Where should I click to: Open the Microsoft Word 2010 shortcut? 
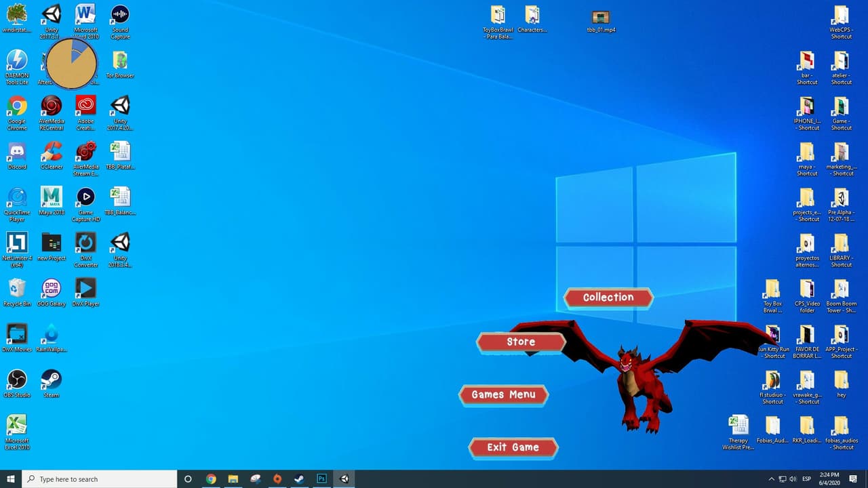(85, 20)
